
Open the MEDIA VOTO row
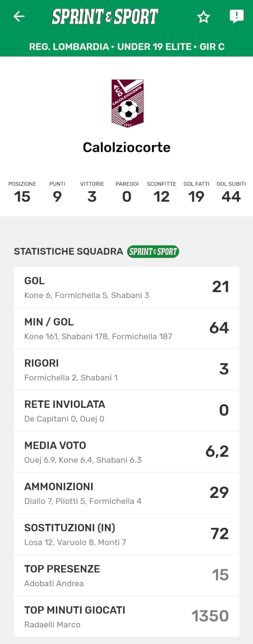(x=126, y=452)
